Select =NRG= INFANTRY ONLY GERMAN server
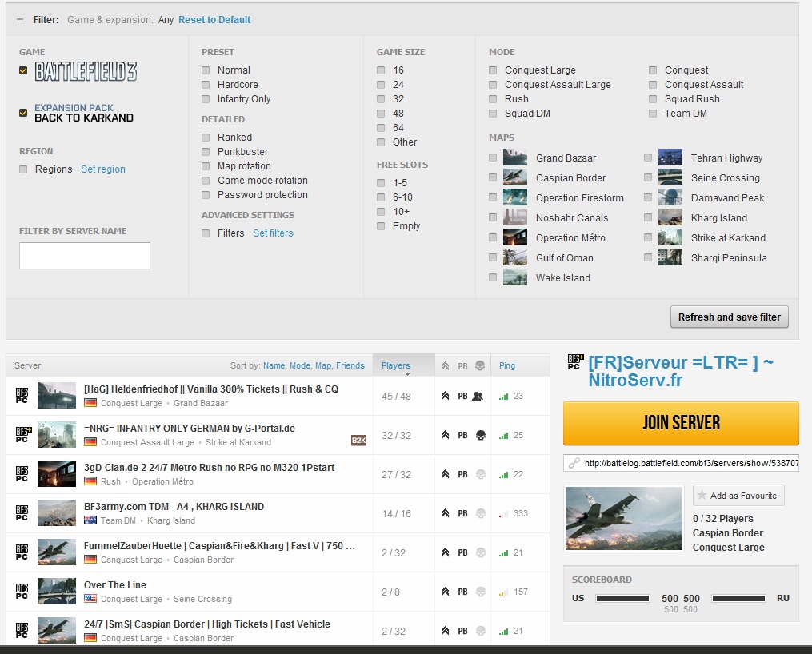 278,435
